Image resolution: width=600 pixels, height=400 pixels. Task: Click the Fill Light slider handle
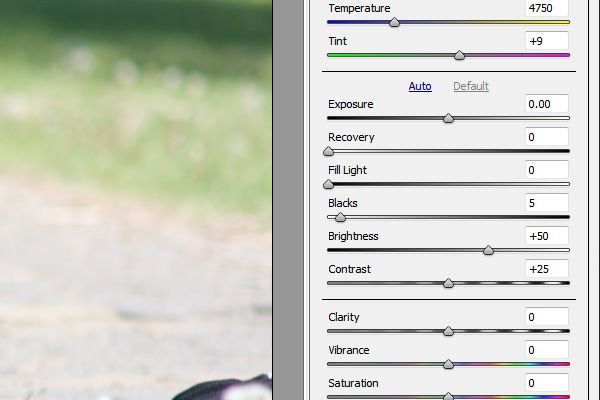coord(328,184)
